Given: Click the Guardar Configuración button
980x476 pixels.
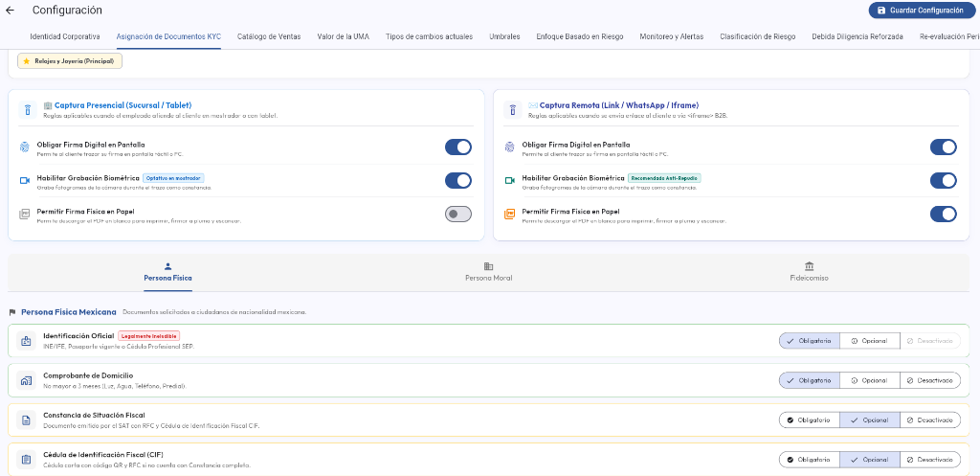Looking at the screenshot, I should tap(922, 11).
